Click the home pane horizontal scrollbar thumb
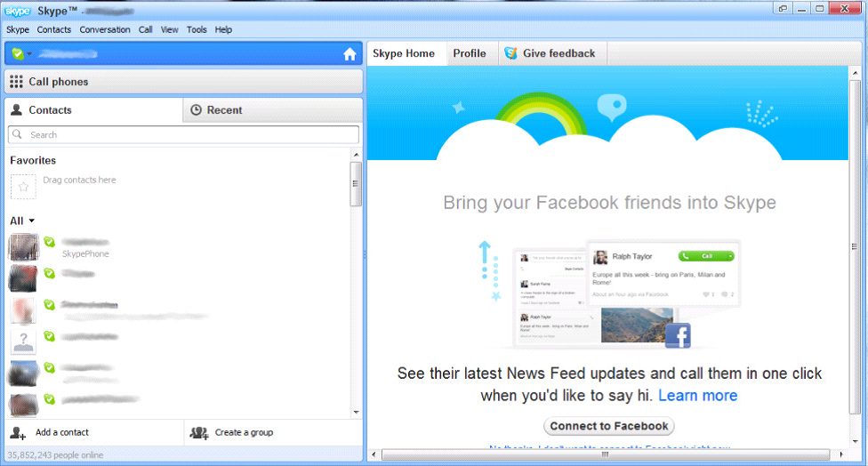 pos(606,455)
